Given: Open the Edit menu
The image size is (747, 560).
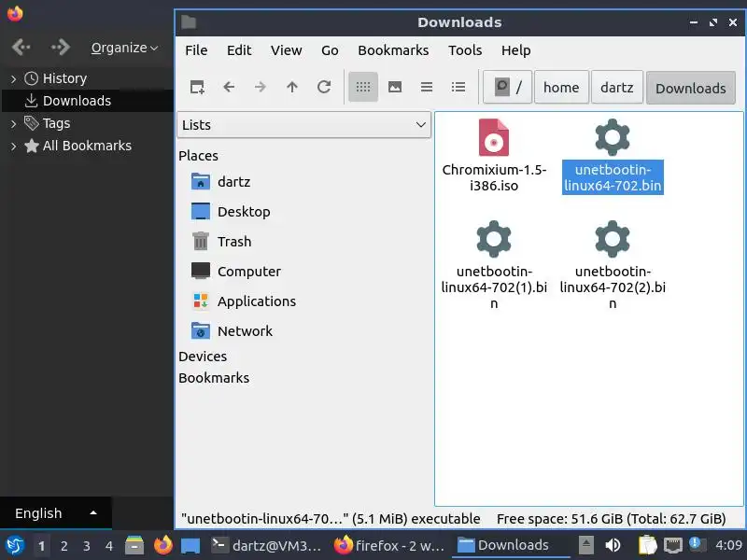Looking at the screenshot, I should pyautogui.click(x=239, y=50).
